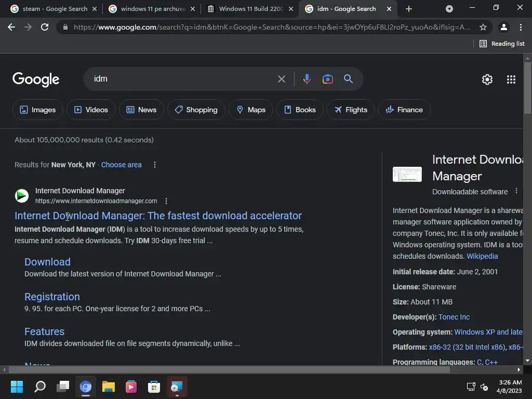Open the Windows XP and later link
Viewport: 532px width, 399px height.
tap(488, 332)
